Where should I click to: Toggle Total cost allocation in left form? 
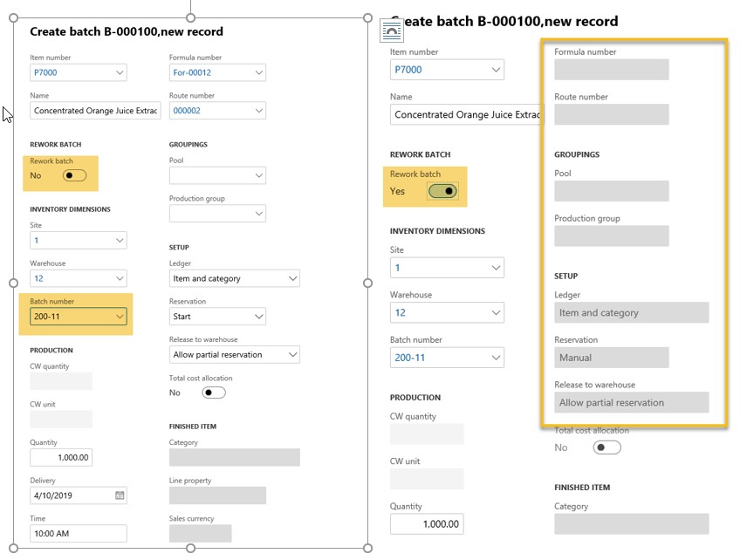213,393
